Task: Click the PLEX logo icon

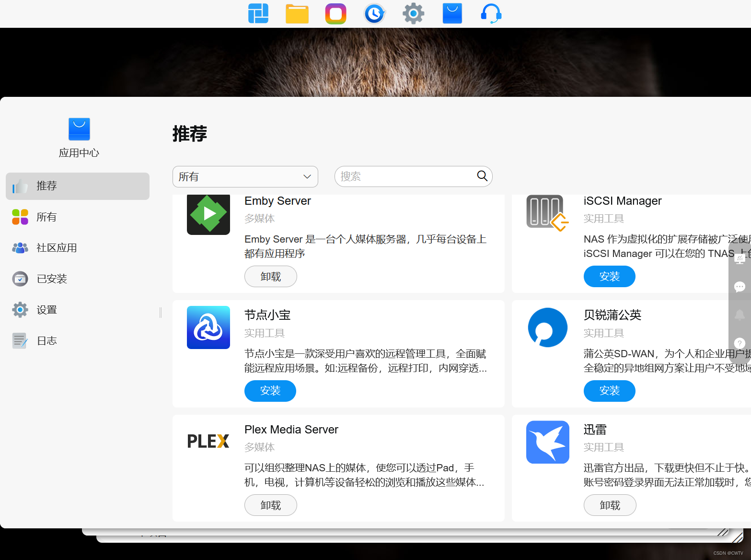Action: point(208,441)
